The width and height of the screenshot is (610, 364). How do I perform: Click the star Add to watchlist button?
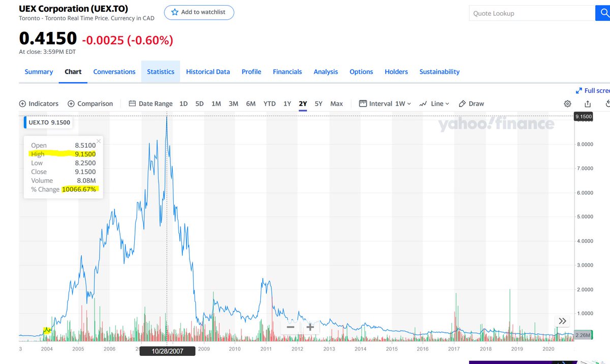pyautogui.click(x=199, y=12)
